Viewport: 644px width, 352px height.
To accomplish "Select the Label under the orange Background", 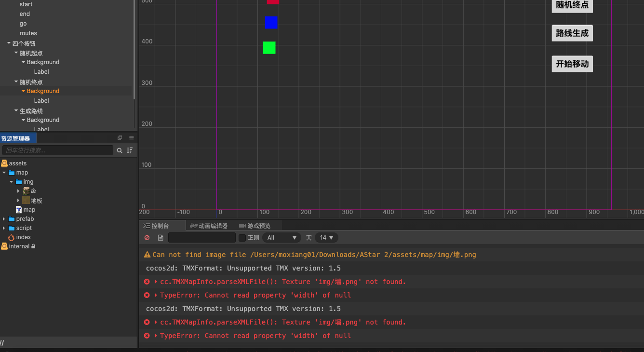I will (41, 101).
